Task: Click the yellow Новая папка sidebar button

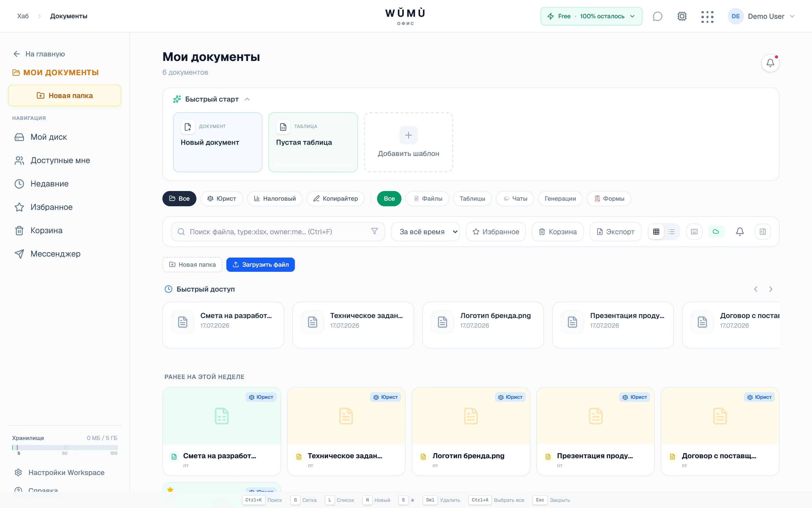Action: point(64,96)
